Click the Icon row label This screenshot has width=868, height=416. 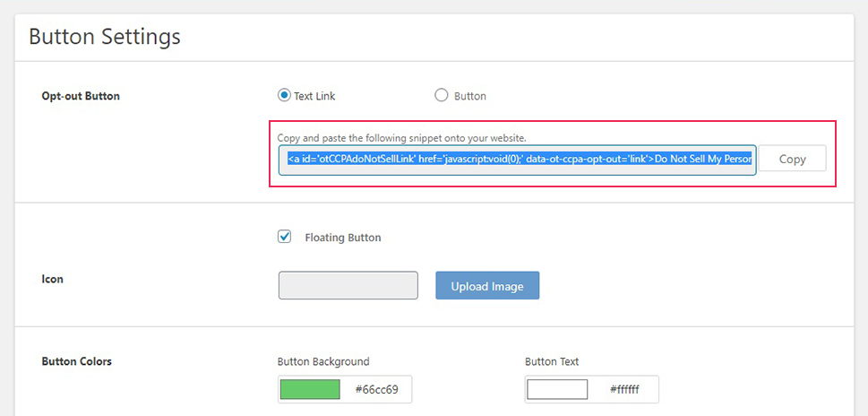tap(53, 279)
